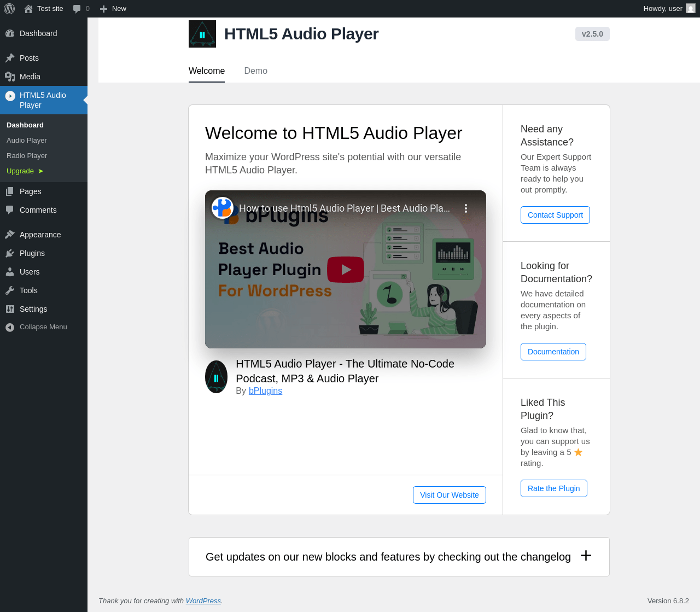Viewport: 700px width, 612px height.
Task: Click the HTML5 Audio Player header logo
Action: [x=202, y=34]
